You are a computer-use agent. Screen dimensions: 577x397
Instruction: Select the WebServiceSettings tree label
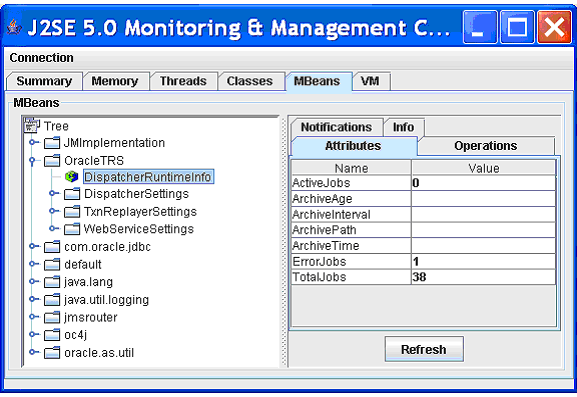[x=139, y=229]
